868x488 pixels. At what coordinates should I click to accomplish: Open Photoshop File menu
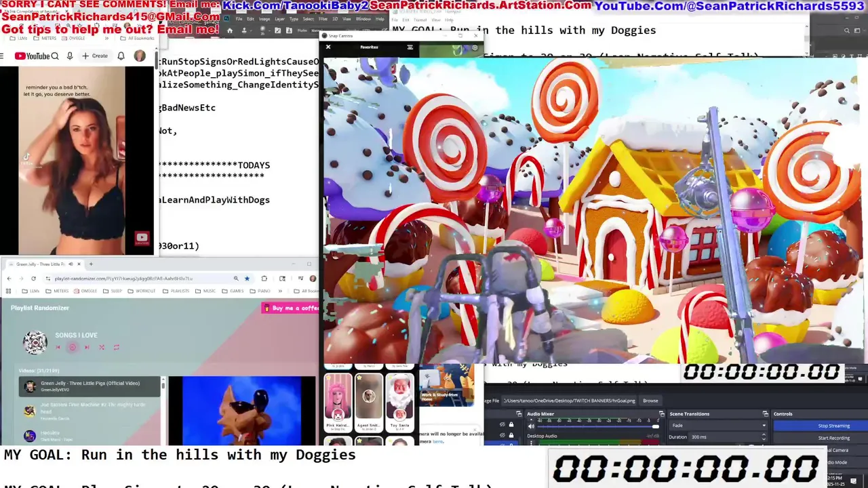coord(239,19)
